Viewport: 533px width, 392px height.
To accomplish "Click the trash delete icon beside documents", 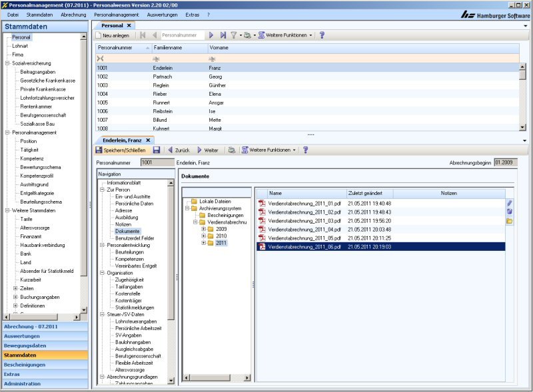I will [510, 211].
